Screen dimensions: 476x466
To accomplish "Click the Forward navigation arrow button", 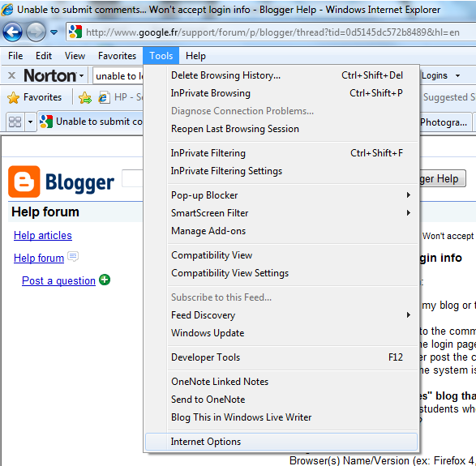I will point(36,32).
